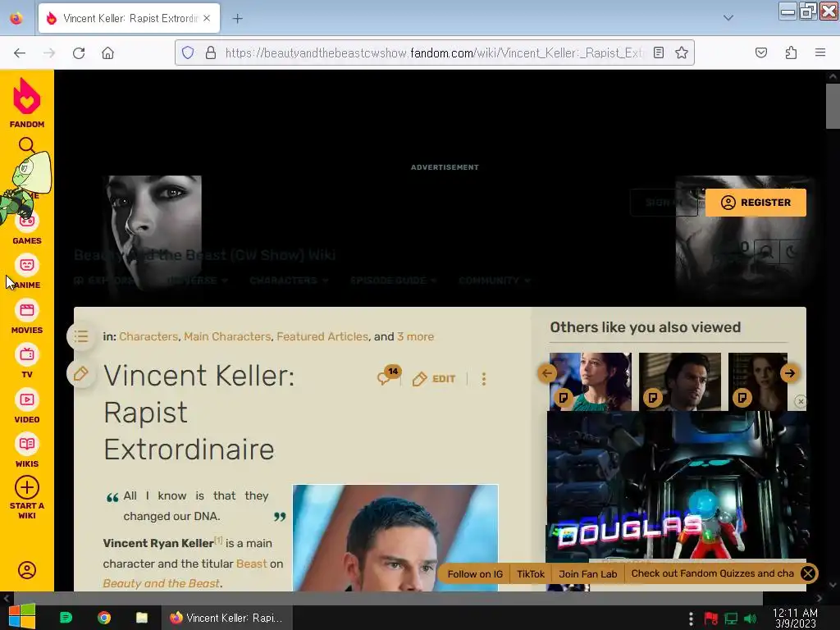Viewport: 840px width, 630px height.
Task: Open Firefox application menu
Action: (x=820, y=52)
